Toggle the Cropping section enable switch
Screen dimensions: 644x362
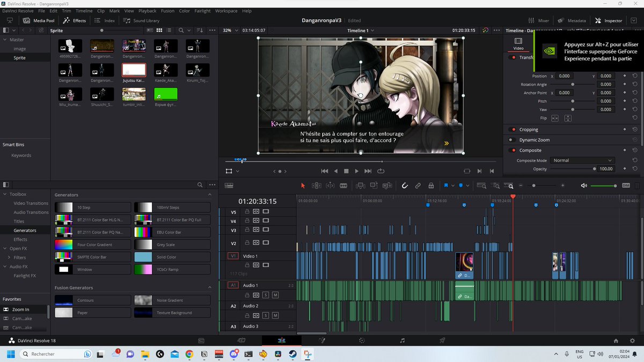(513, 129)
